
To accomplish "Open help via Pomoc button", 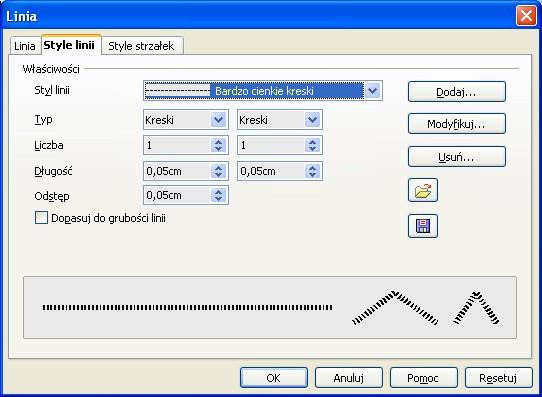I will 424,378.
